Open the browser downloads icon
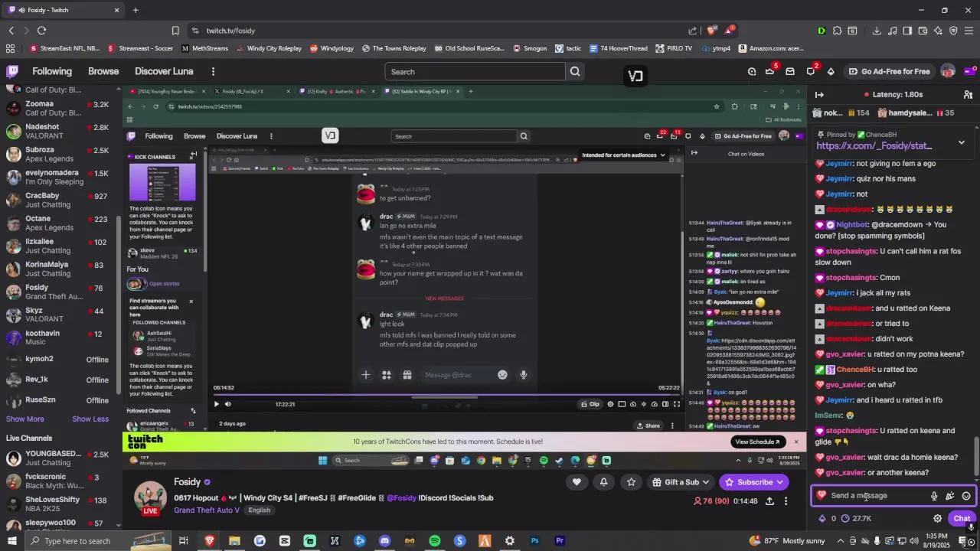 (x=877, y=31)
